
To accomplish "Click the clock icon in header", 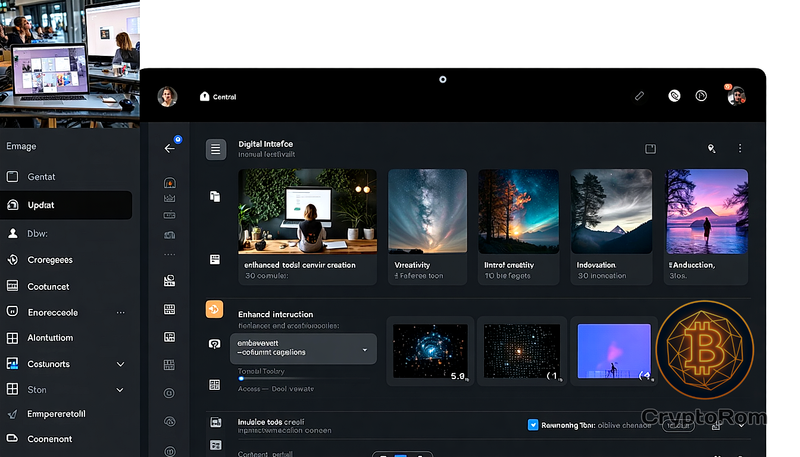I will click(x=702, y=96).
